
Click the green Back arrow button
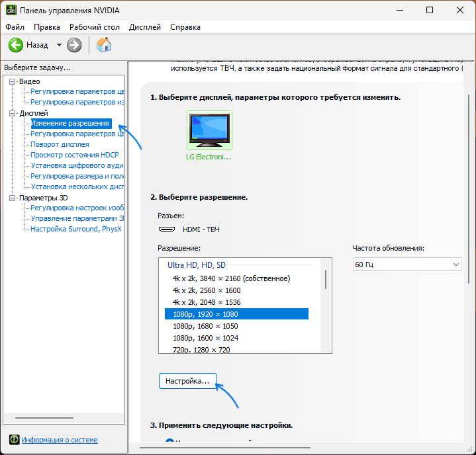coord(16,45)
